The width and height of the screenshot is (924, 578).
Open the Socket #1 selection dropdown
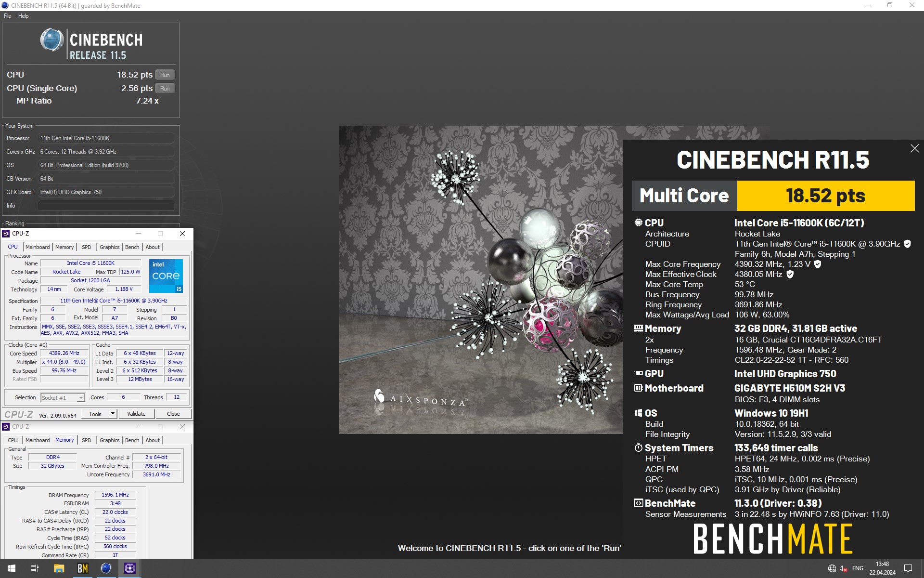pos(63,397)
